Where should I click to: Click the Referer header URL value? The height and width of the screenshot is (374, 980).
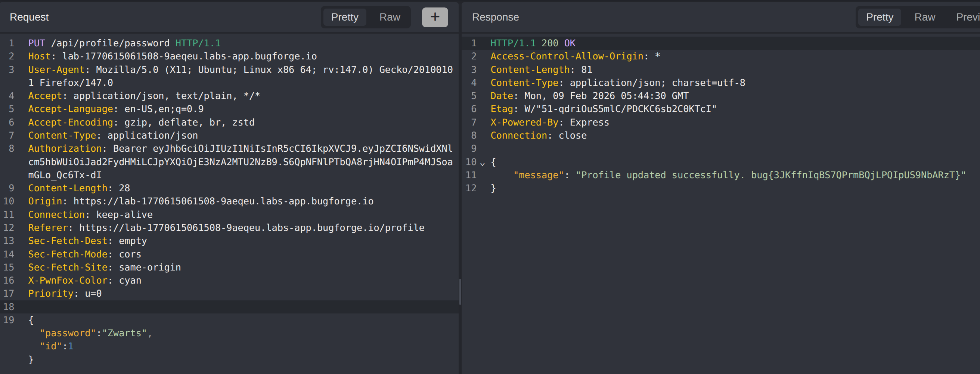click(x=251, y=228)
